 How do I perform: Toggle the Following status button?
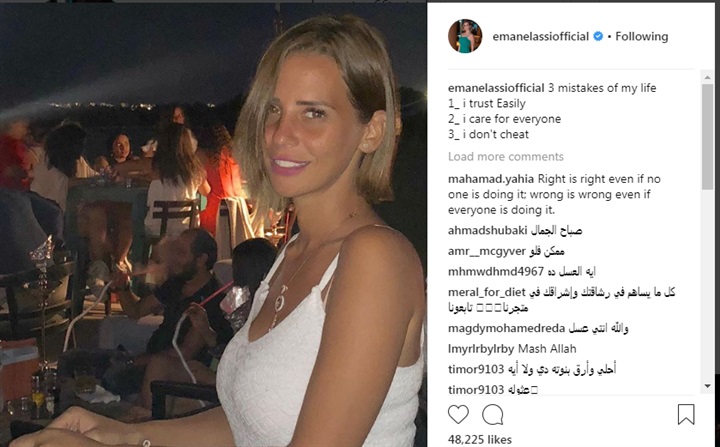click(641, 36)
